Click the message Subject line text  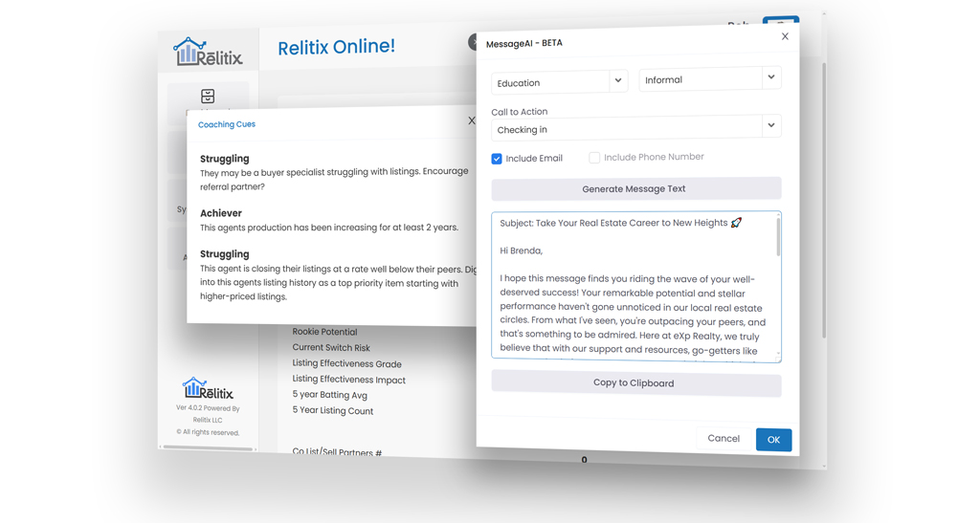click(x=620, y=223)
